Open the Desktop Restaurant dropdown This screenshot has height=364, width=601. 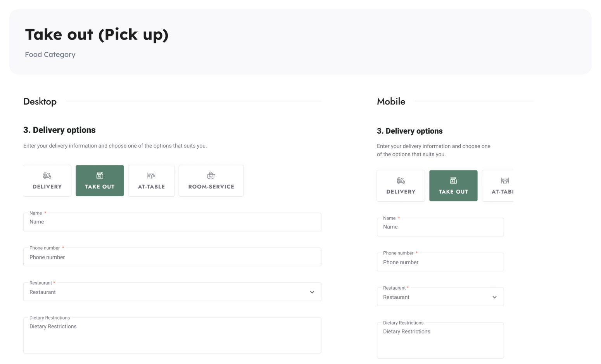point(172,292)
